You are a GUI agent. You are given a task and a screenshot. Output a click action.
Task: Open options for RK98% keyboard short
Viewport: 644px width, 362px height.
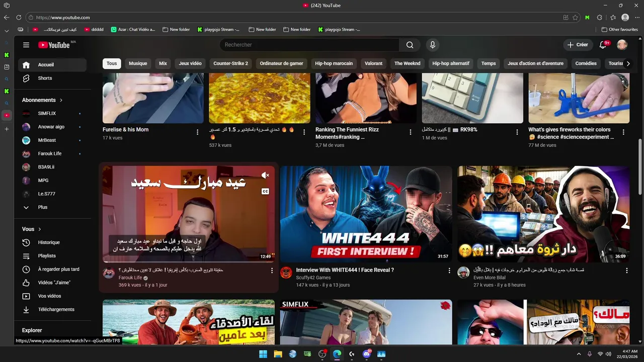coord(517,132)
